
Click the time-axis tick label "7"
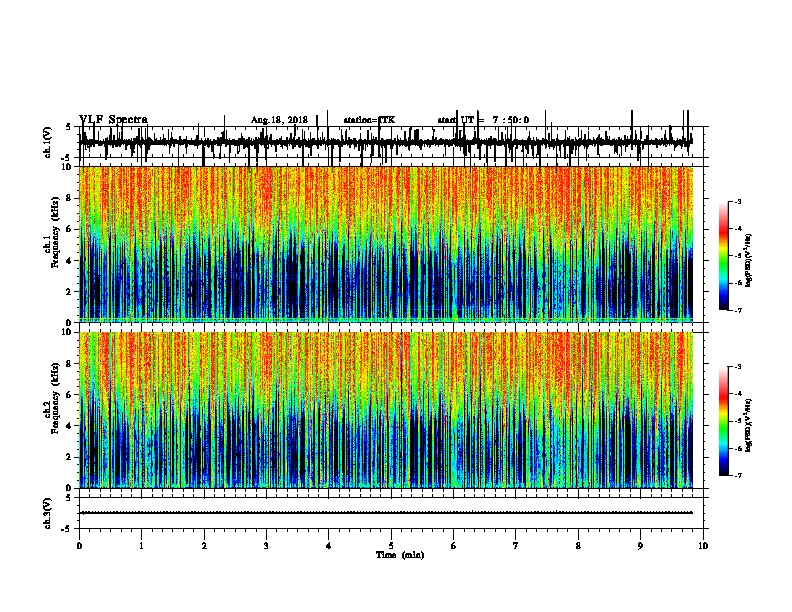pos(516,546)
